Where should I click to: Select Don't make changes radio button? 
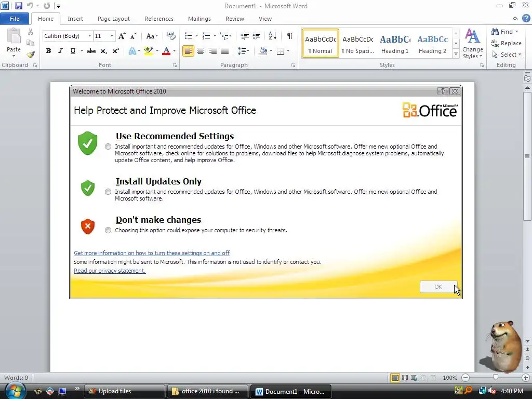108,230
